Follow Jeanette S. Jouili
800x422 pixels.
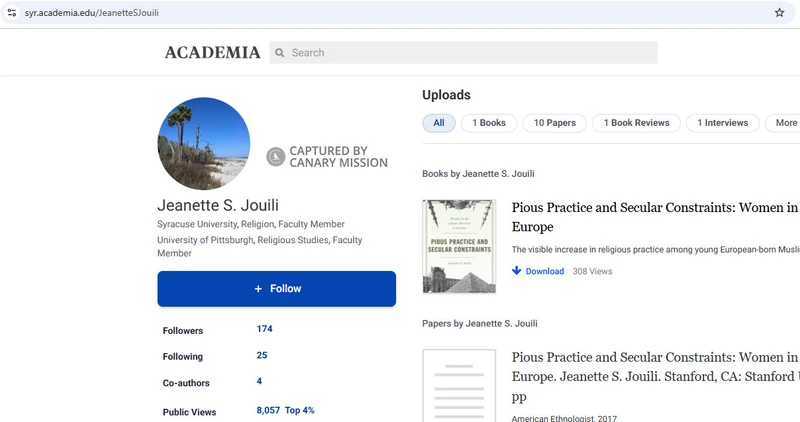click(x=277, y=289)
